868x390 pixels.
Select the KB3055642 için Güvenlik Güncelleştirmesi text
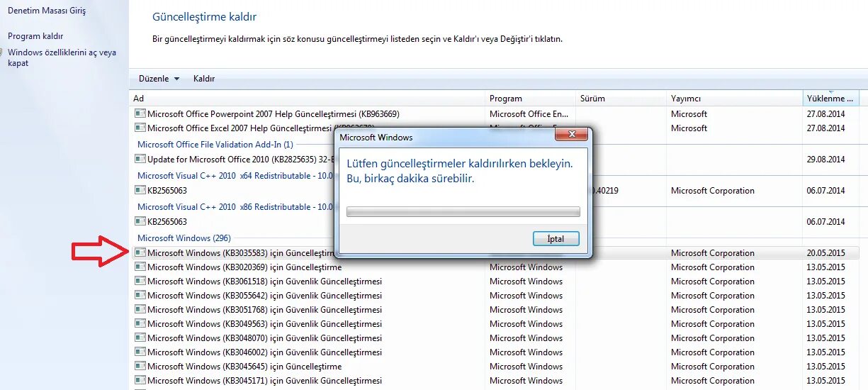click(x=264, y=296)
